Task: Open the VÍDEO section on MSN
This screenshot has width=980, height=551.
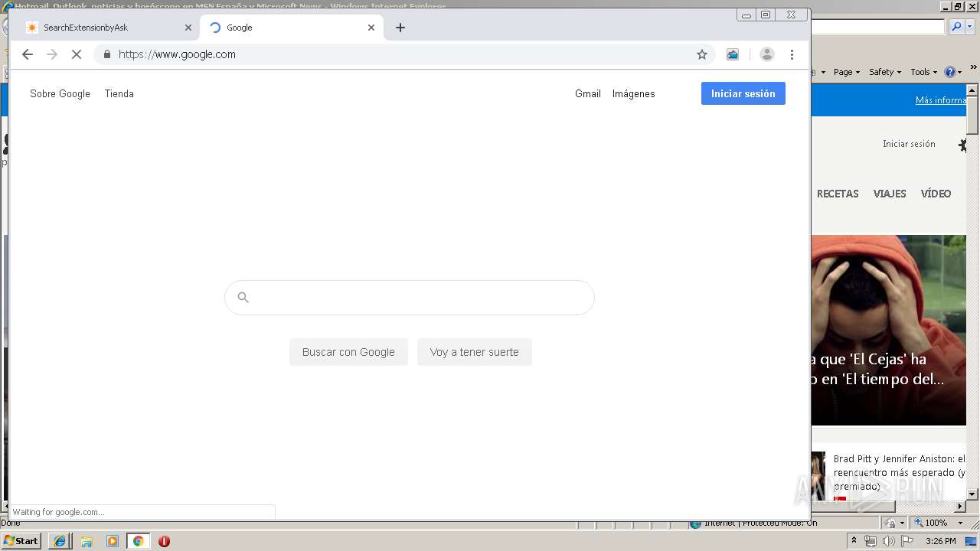Action: [x=936, y=194]
